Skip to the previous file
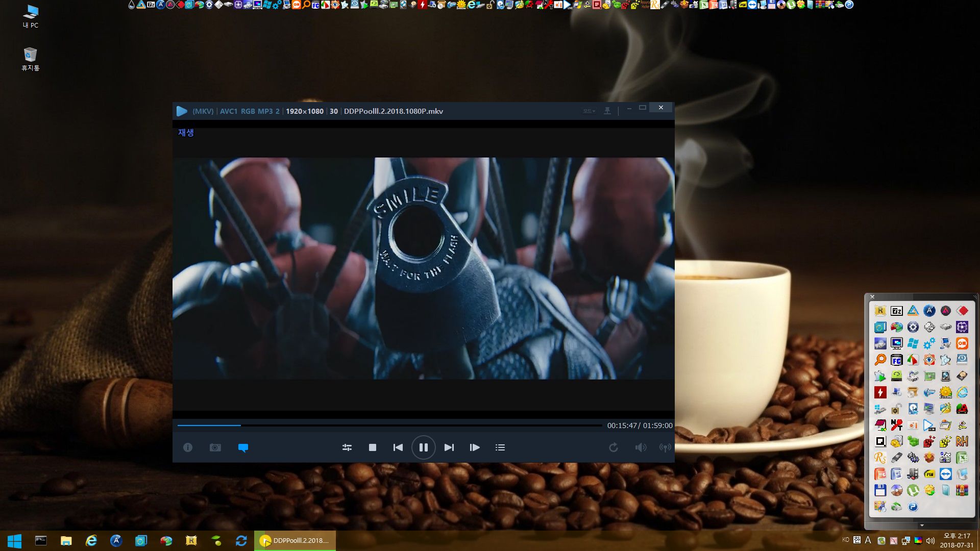980x551 pixels. 398,447
